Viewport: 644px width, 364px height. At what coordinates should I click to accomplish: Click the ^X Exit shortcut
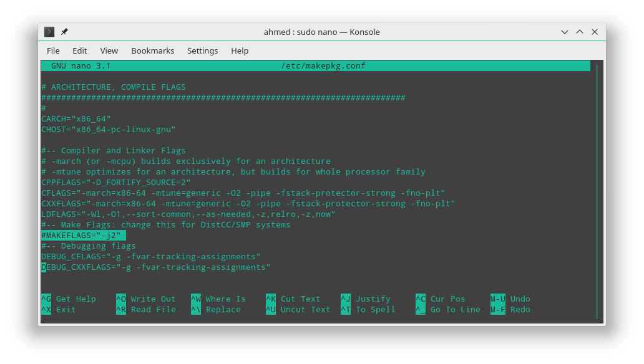point(58,310)
